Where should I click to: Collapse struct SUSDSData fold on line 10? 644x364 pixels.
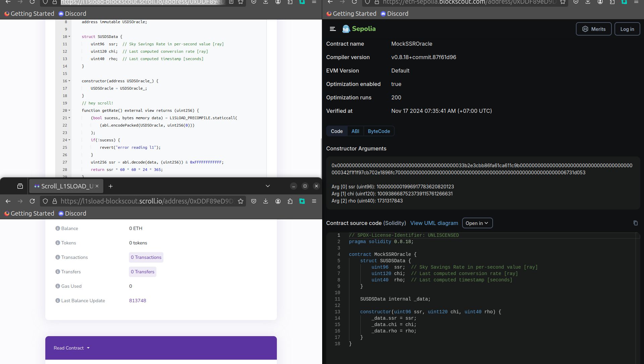pyautogui.click(x=69, y=37)
